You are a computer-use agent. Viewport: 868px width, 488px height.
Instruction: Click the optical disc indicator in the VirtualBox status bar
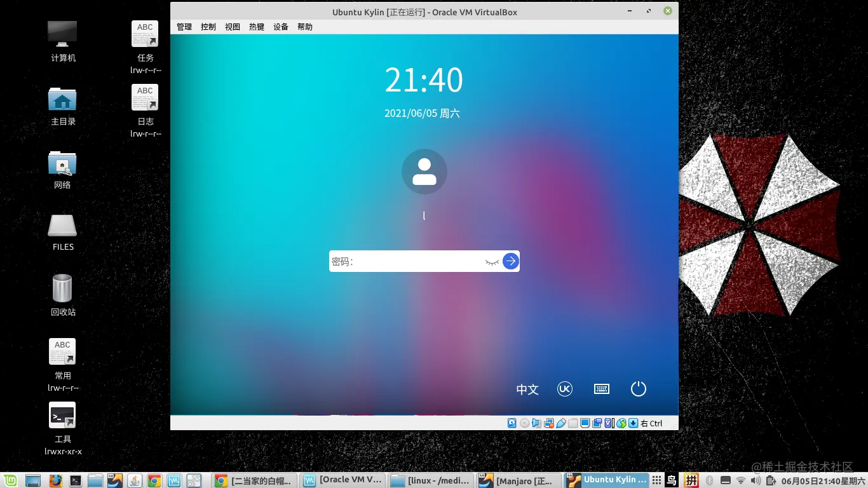[524, 423]
